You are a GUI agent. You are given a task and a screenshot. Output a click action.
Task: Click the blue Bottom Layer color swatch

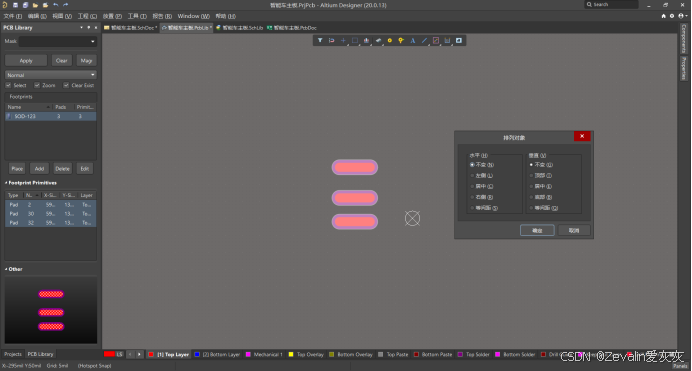[x=197, y=354]
